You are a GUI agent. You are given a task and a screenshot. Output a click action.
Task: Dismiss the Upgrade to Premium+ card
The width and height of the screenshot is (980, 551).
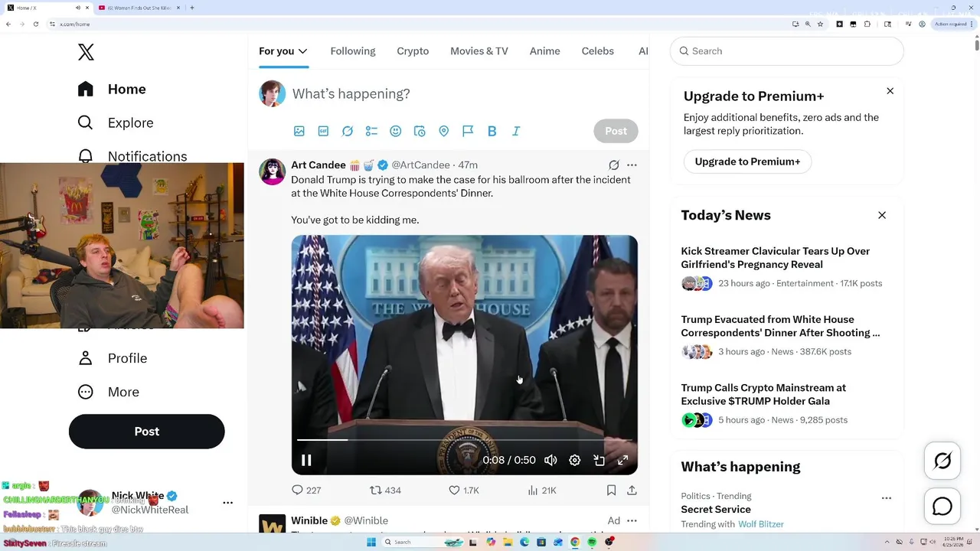[x=890, y=91]
